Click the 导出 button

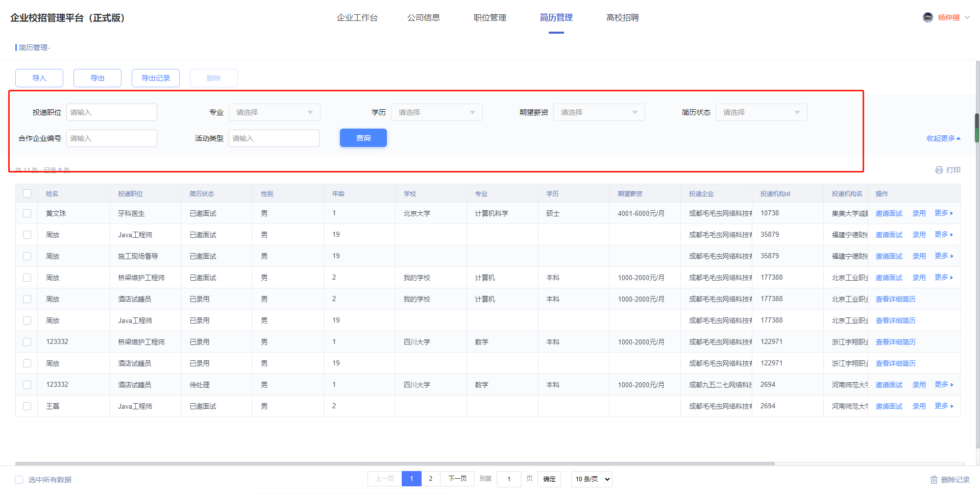click(x=97, y=78)
